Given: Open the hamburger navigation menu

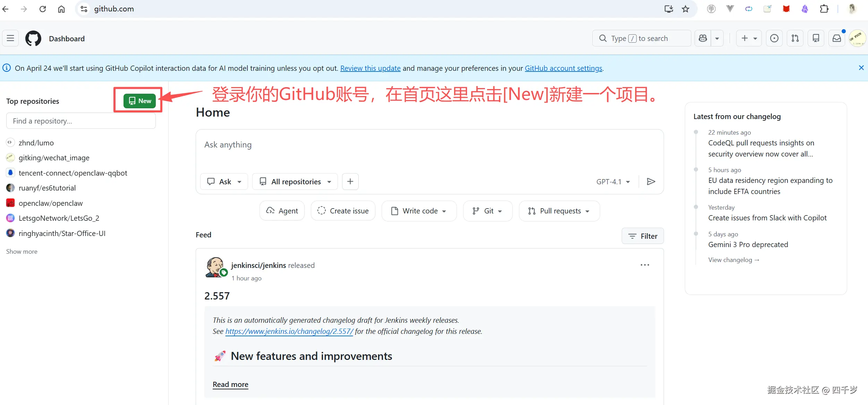Looking at the screenshot, I should tap(10, 38).
